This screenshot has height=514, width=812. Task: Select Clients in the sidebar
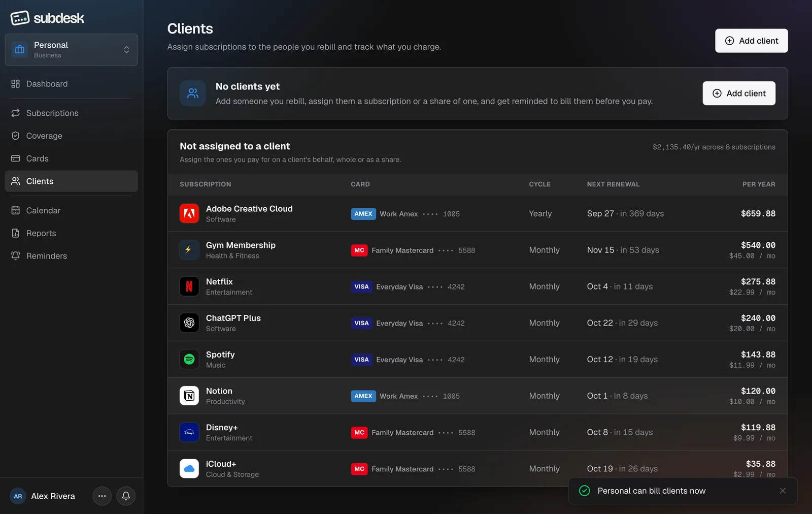[71, 181]
